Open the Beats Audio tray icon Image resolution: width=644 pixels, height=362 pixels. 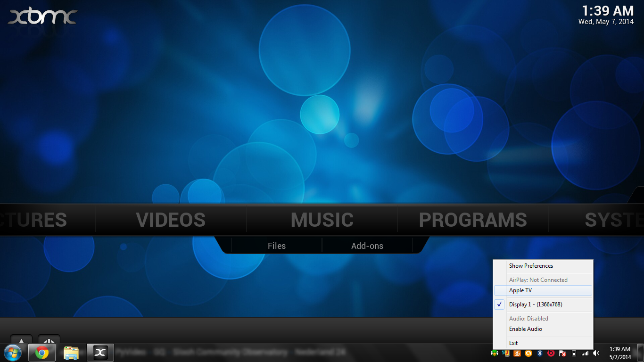point(551,353)
